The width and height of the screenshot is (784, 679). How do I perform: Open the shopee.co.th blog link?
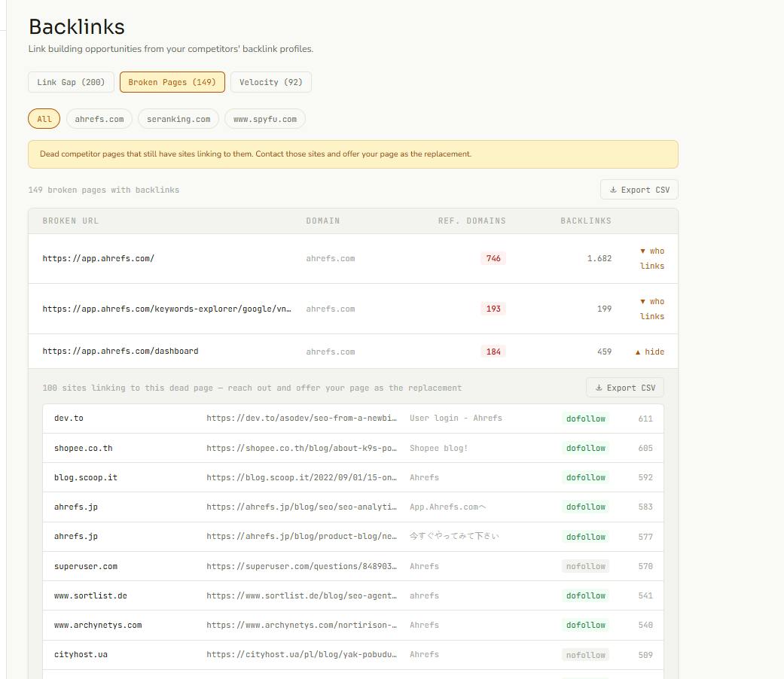[x=301, y=448]
